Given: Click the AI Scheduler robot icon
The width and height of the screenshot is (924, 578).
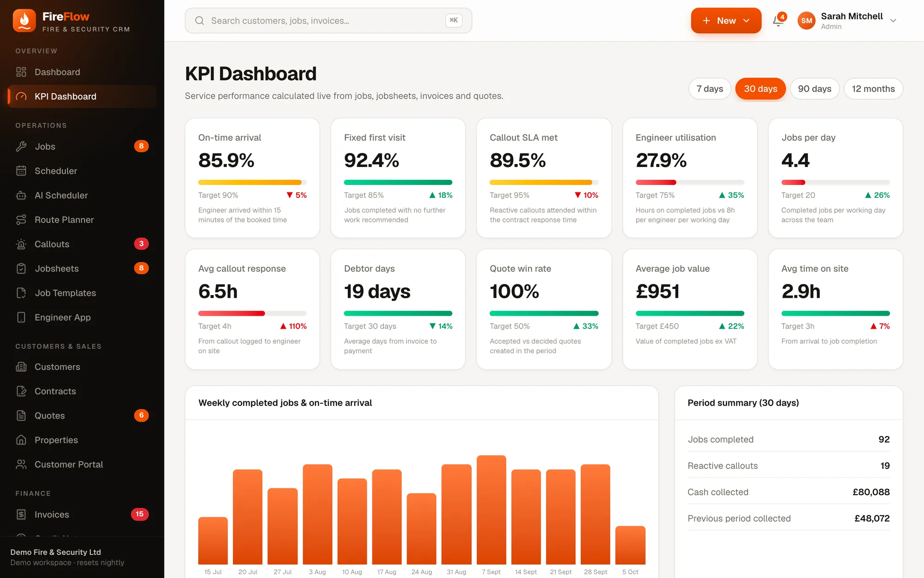Looking at the screenshot, I should pyautogui.click(x=21, y=196).
